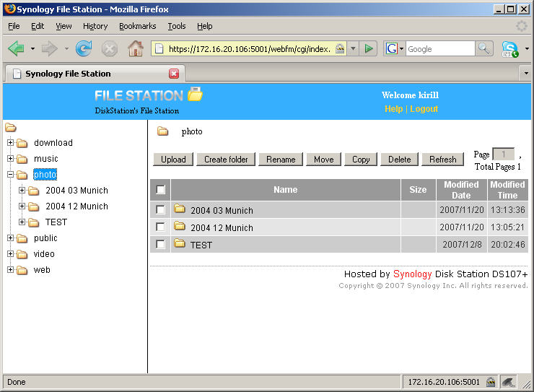Click the Forward arrow button

50,48
